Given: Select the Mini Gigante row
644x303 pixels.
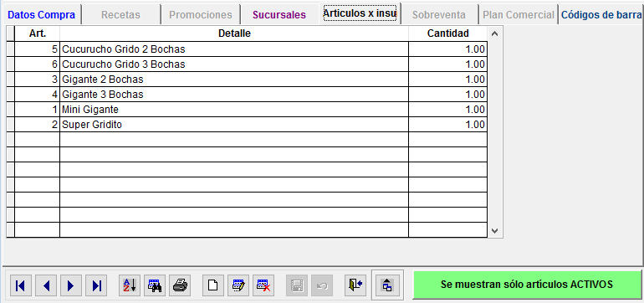Looking at the screenshot, I should 248,110.
